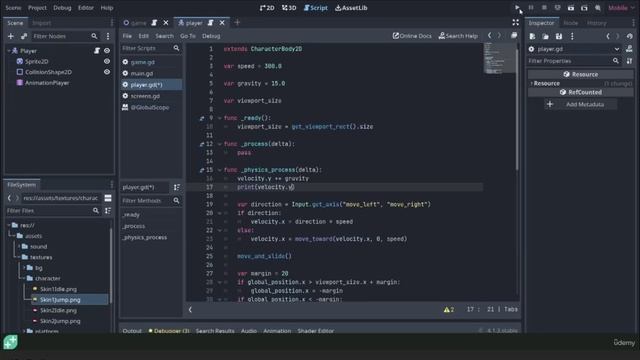The width and height of the screenshot is (640, 360).
Task: Open the script editor File menu
Action: [x=127, y=36]
